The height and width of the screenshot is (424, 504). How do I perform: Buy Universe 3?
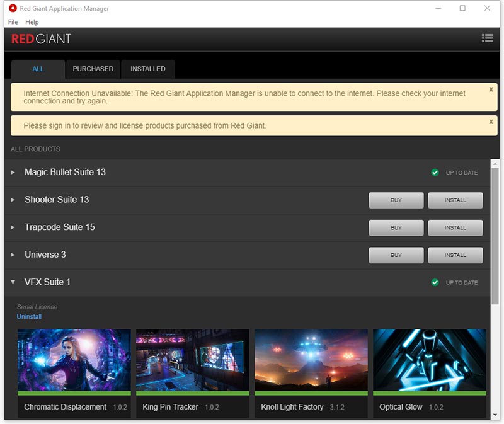click(396, 255)
